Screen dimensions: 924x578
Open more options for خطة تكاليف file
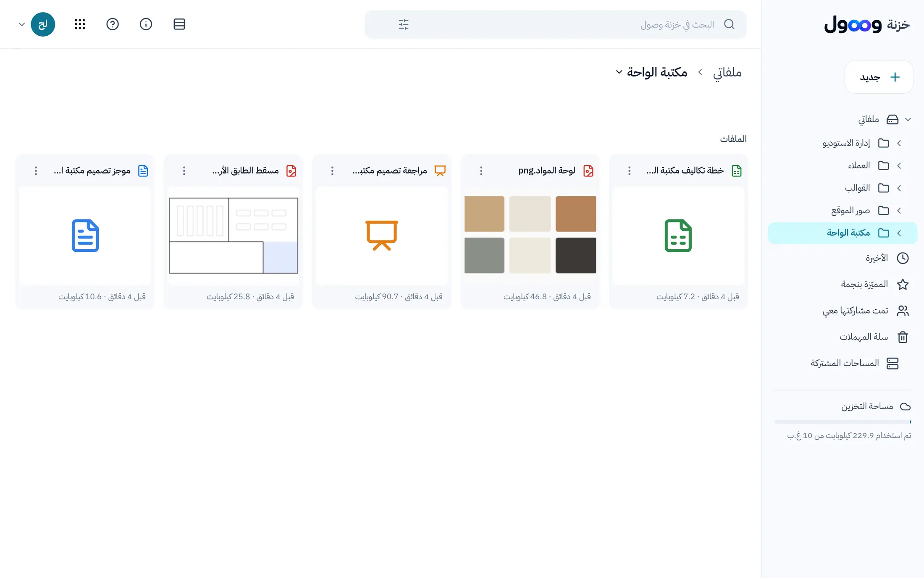629,171
